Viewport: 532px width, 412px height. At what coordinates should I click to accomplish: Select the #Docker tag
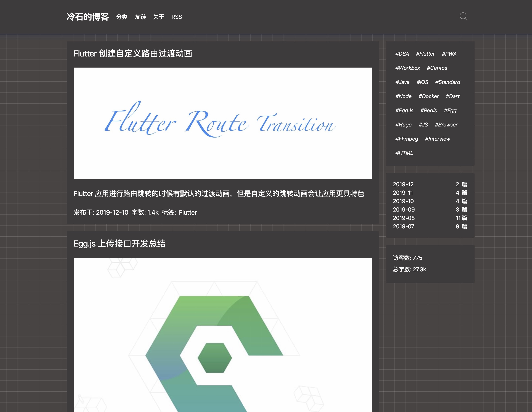click(x=428, y=96)
